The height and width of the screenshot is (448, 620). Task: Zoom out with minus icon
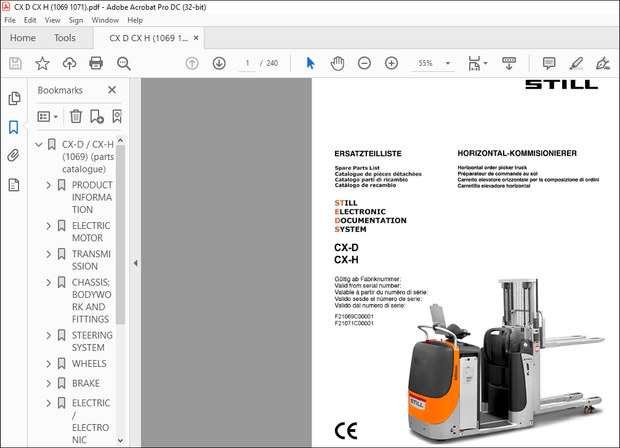364,63
